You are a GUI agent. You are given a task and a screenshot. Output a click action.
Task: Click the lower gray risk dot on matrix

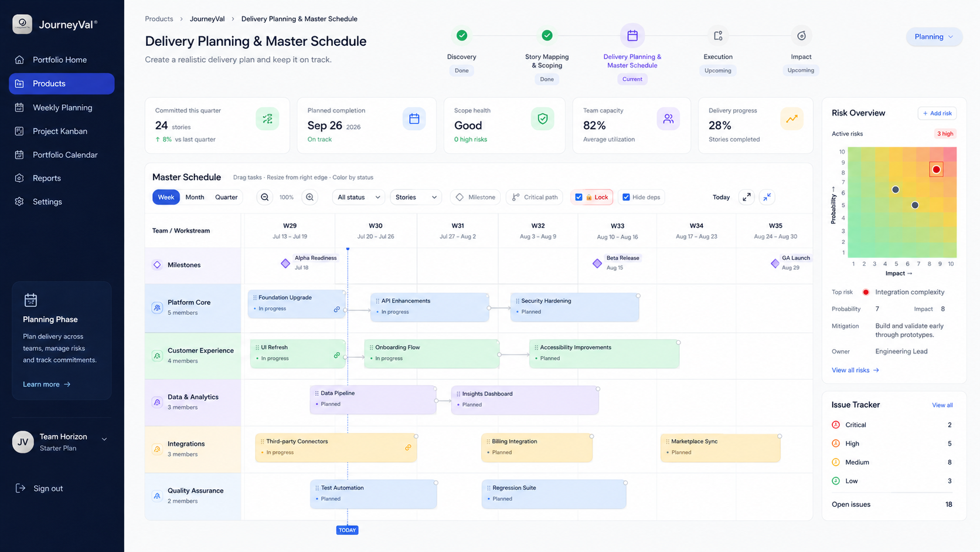point(915,205)
